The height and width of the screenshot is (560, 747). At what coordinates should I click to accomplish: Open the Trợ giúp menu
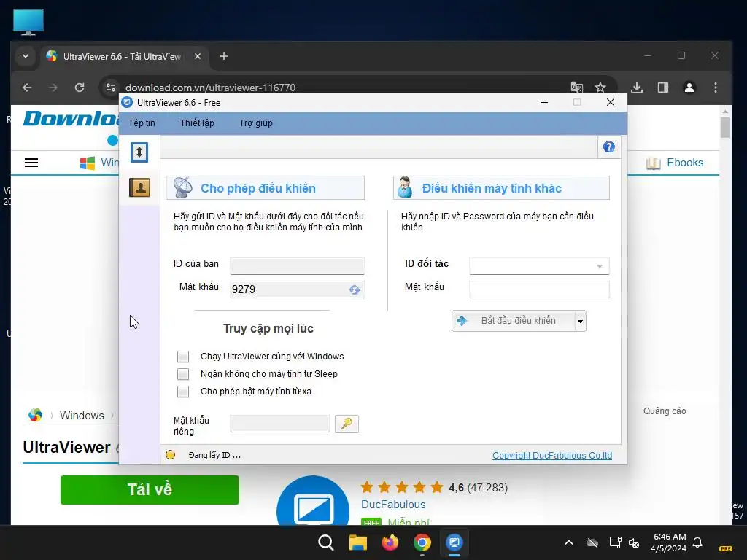(x=256, y=122)
